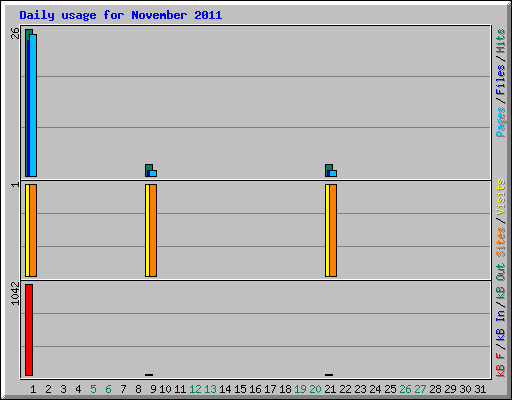This screenshot has width=512, height=400.
Task: Click the green day label 6
Action: tap(108, 389)
